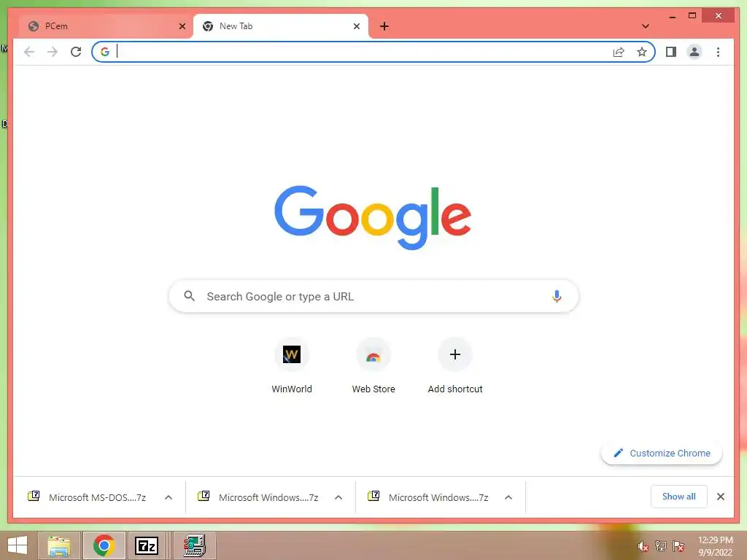Open the WinWorld shortcut tile
This screenshot has width=747, height=560.
[x=292, y=365]
